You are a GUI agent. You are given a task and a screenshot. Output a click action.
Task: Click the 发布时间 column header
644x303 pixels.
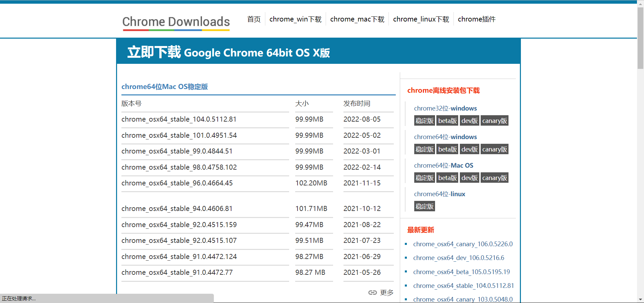click(x=357, y=103)
